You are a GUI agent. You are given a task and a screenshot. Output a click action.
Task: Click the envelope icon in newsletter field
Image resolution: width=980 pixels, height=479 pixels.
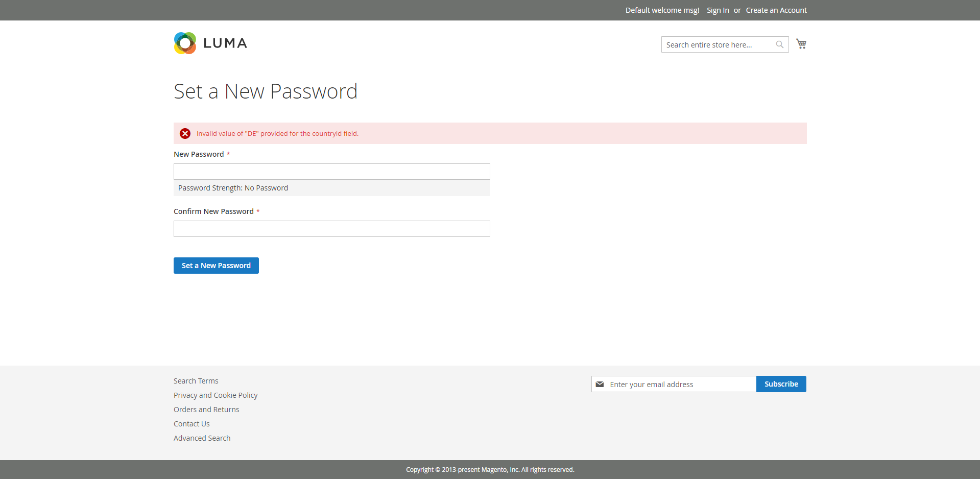click(600, 384)
